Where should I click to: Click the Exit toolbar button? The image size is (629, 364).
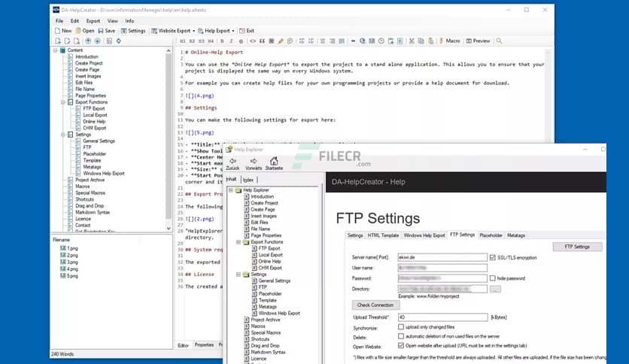coord(247,31)
